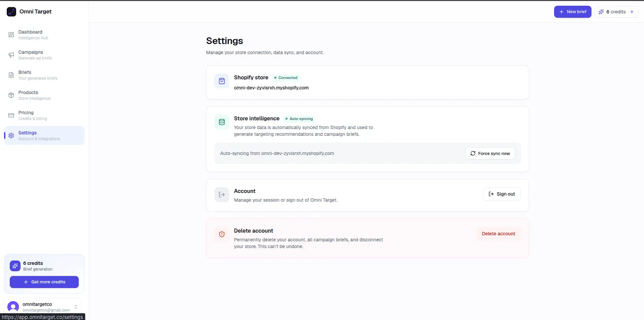
Task: Click the Delete account shield warning icon
Action: (x=222, y=234)
